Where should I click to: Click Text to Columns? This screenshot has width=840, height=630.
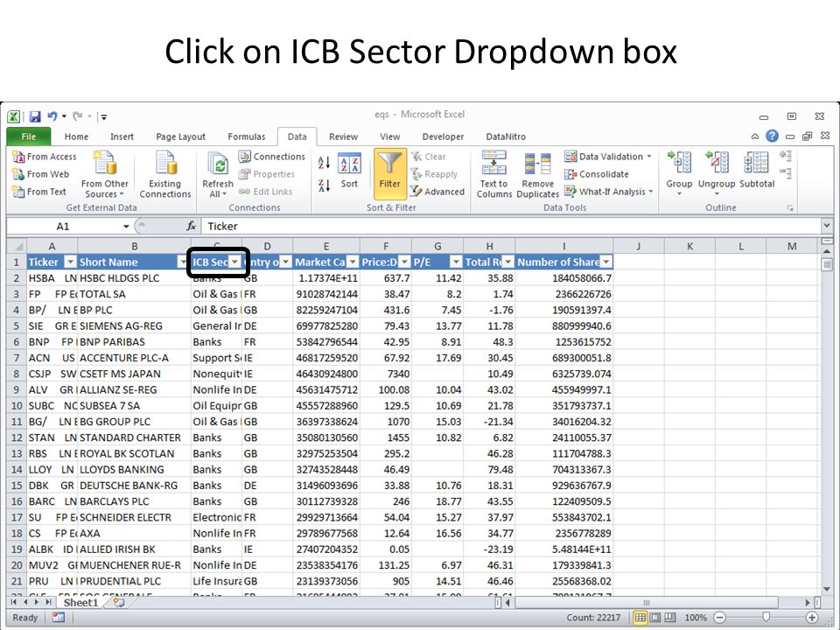coord(493,175)
